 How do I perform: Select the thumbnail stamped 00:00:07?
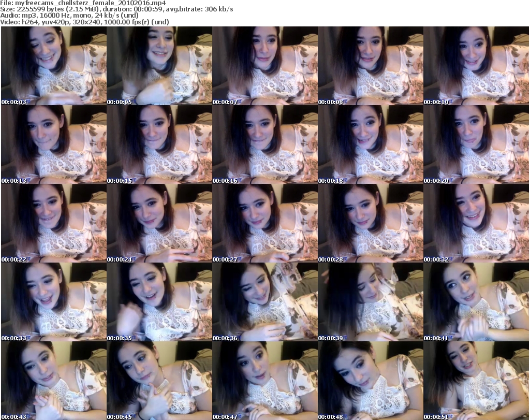tap(264, 66)
